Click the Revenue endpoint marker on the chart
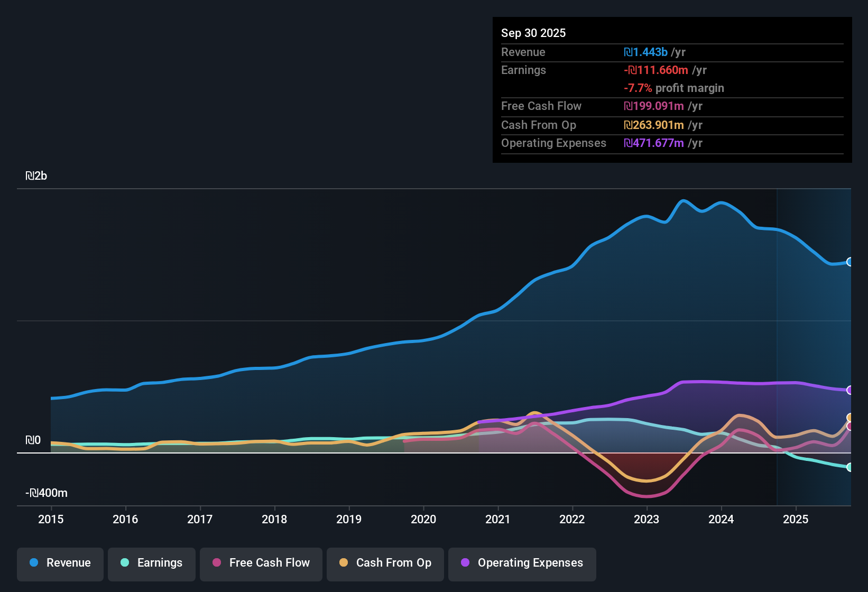868x592 pixels. coord(849,262)
